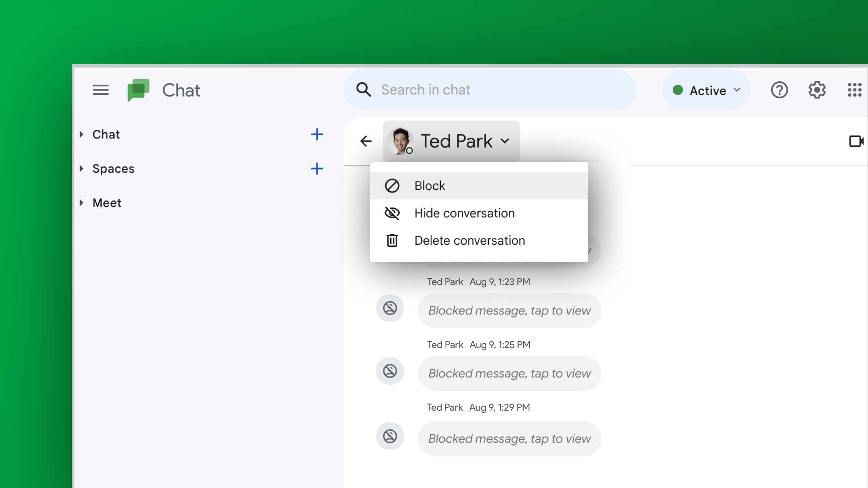Select Block from the menu
Screen dimensions: 868x488
click(x=429, y=185)
